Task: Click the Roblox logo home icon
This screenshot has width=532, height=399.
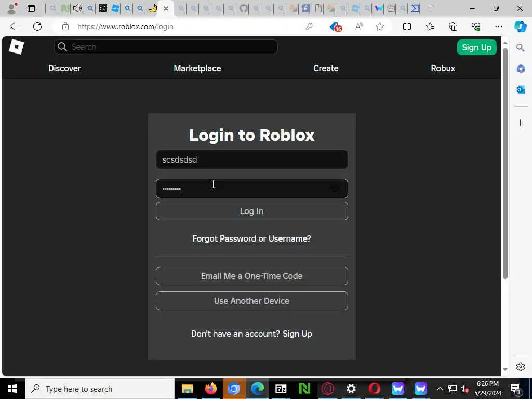Action: (x=16, y=47)
